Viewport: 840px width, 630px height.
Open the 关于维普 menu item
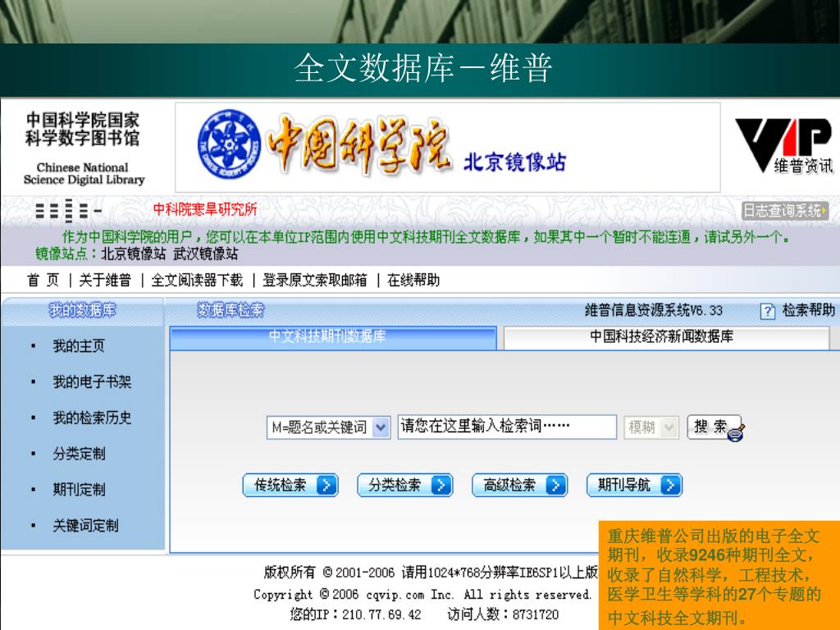tap(105, 281)
